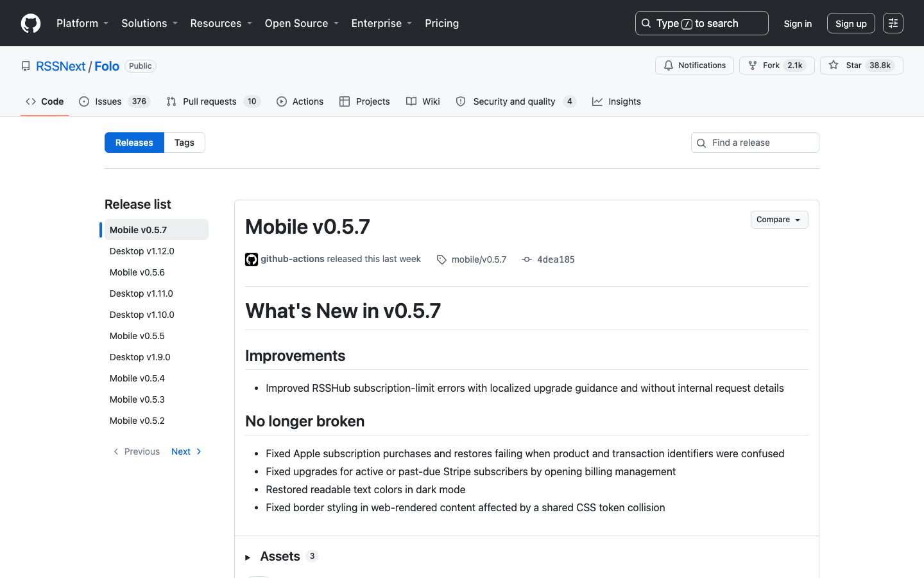This screenshot has width=924, height=578.
Task: Open the Compare dropdown button
Action: [x=779, y=220]
